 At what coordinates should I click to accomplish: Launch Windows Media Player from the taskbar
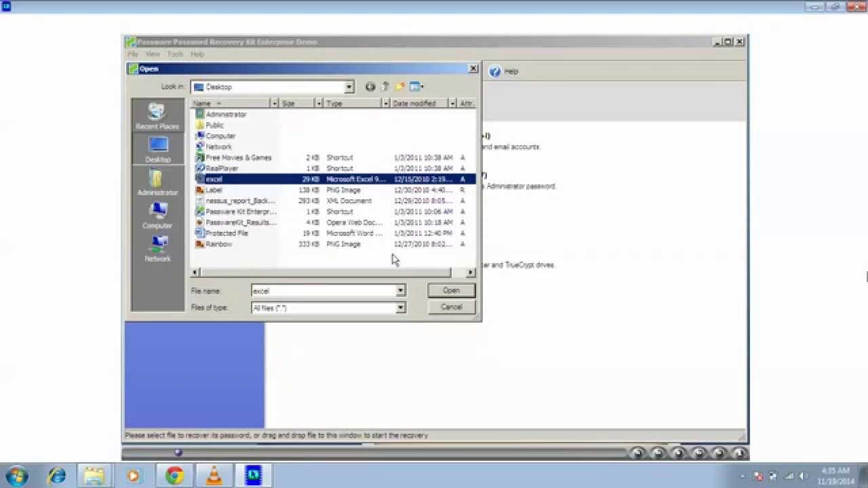point(133,475)
